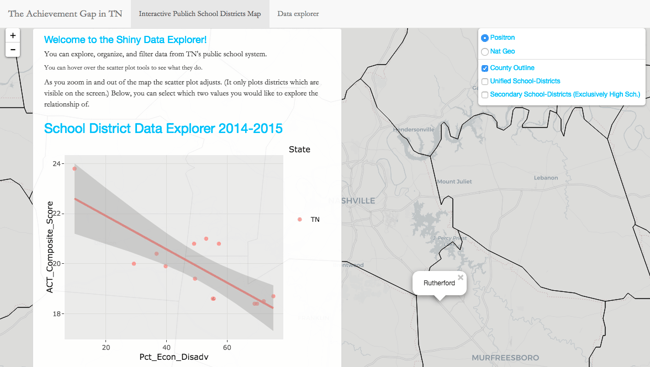Select the Nat Geo basemap radio button
650x367 pixels.
point(485,51)
